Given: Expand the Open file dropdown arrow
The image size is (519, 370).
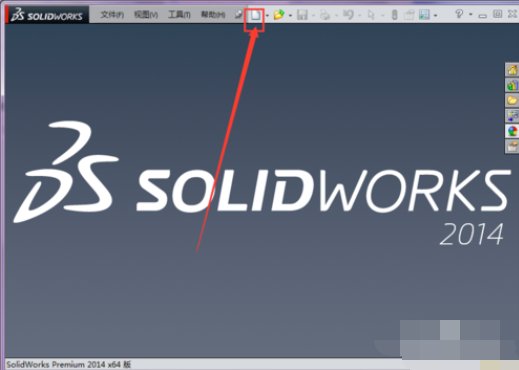Looking at the screenshot, I should coord(290,16).
